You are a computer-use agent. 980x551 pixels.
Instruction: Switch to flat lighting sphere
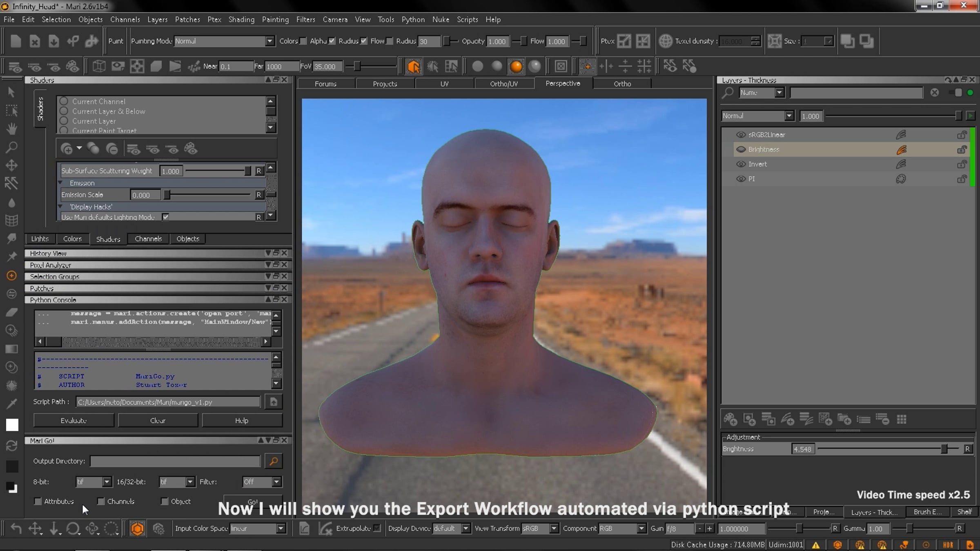coord(477,66)
